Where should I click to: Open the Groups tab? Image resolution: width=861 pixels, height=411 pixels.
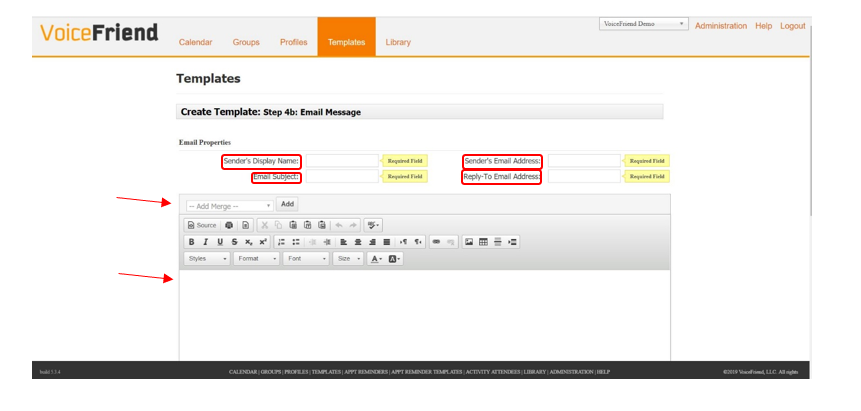(246, 42)
